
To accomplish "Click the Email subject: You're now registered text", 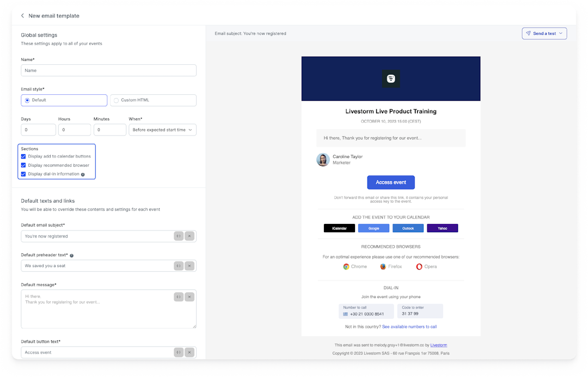I will click(x=250, y=34).
